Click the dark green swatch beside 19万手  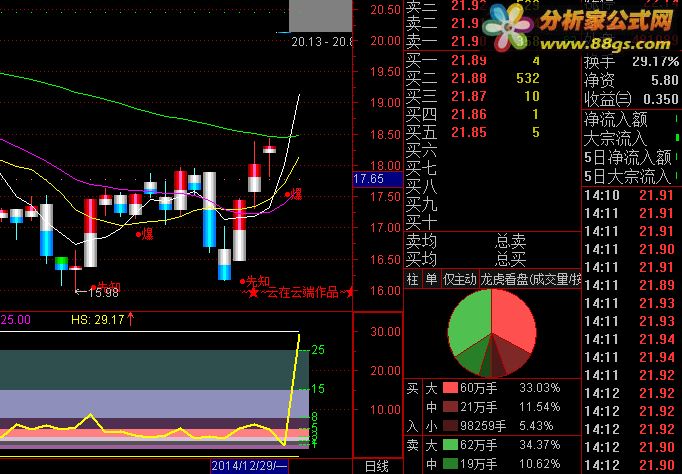pos(450,464)
